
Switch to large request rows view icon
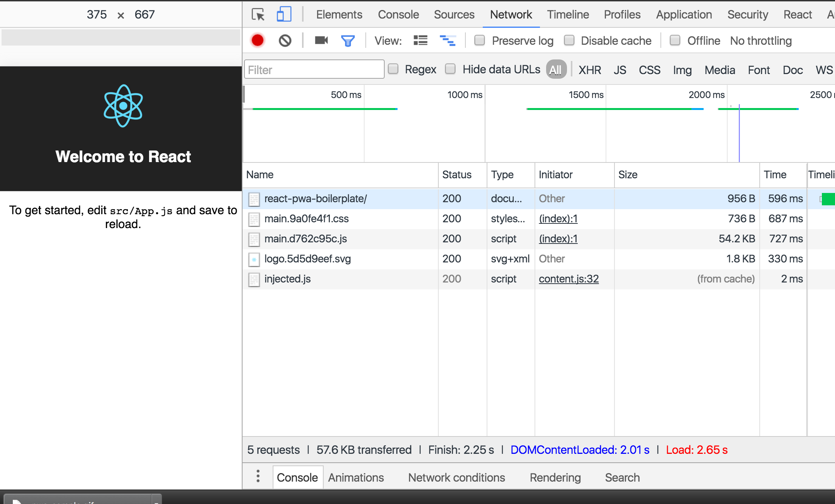coord(420,40)
